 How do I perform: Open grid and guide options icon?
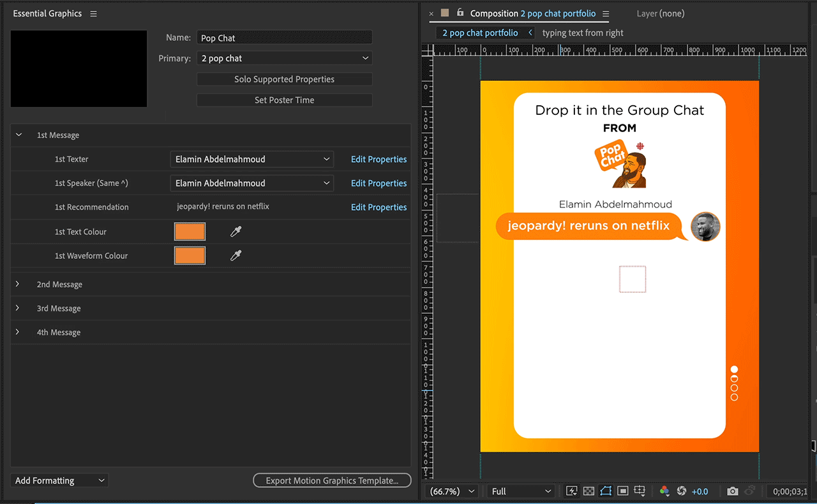pyautogui.click(x=640, y=491)
